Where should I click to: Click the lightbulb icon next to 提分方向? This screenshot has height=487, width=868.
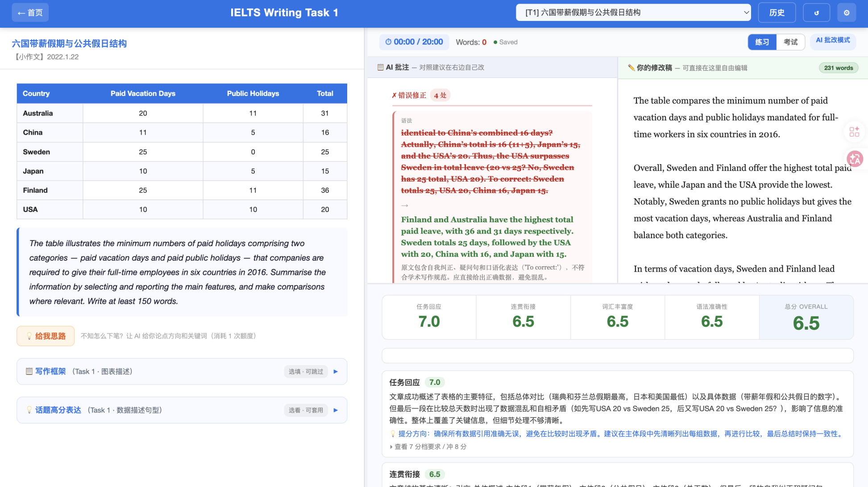pos(393,434)
